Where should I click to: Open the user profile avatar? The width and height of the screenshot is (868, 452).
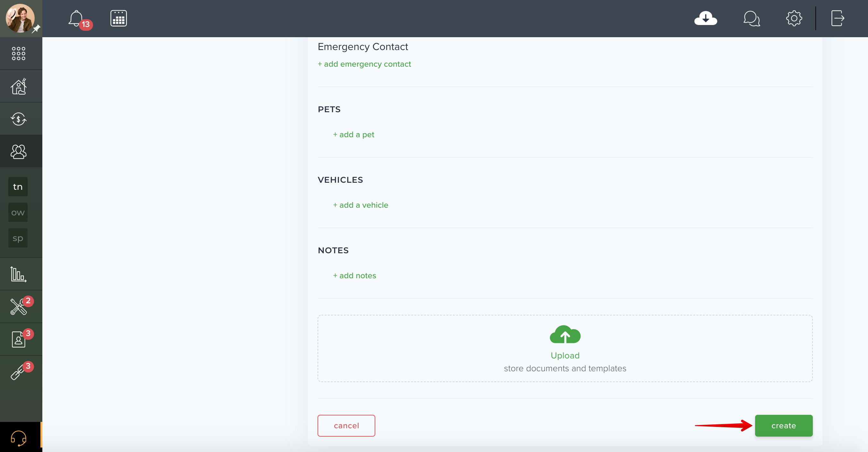tap(20, 18)
